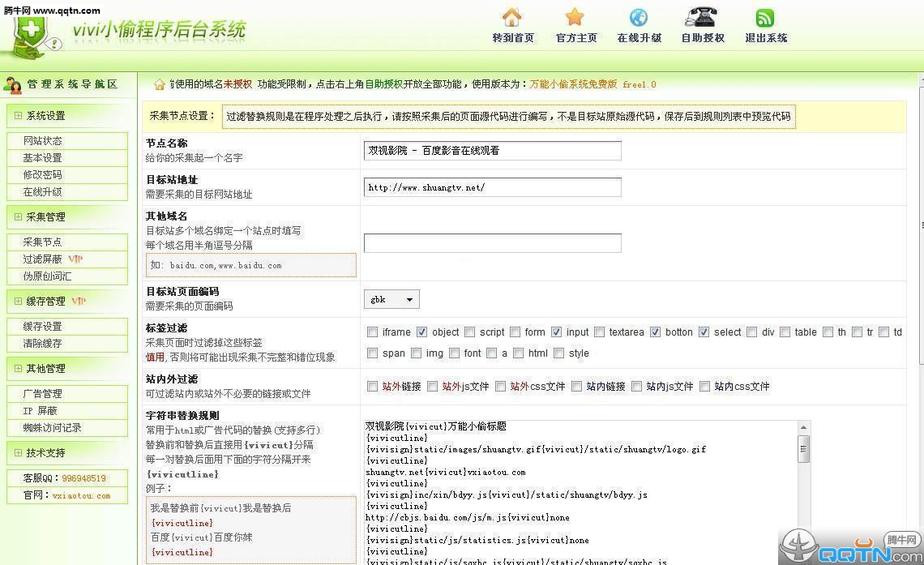
Task: Open 在线升级 globe icon in header
Action: [639, 18]
